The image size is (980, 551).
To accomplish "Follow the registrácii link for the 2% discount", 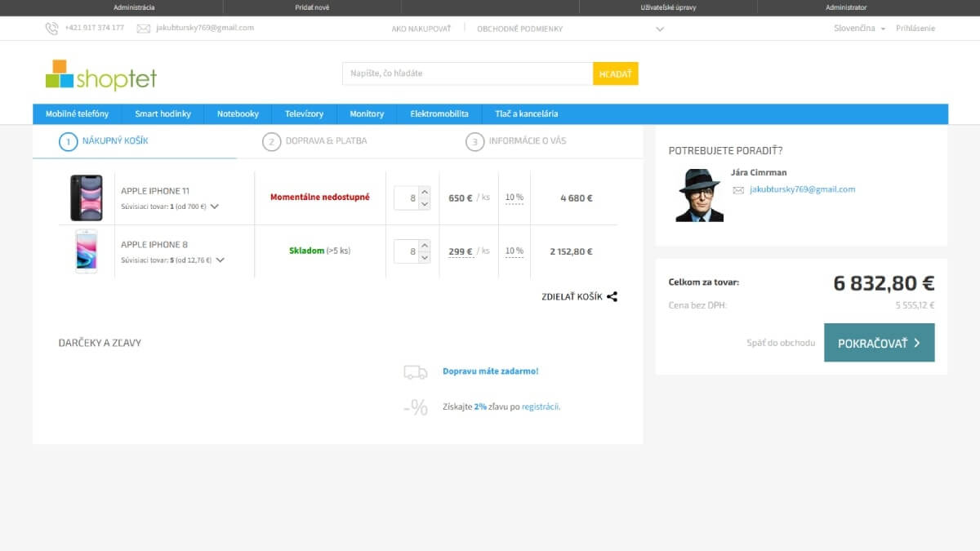I will (541, 407).
